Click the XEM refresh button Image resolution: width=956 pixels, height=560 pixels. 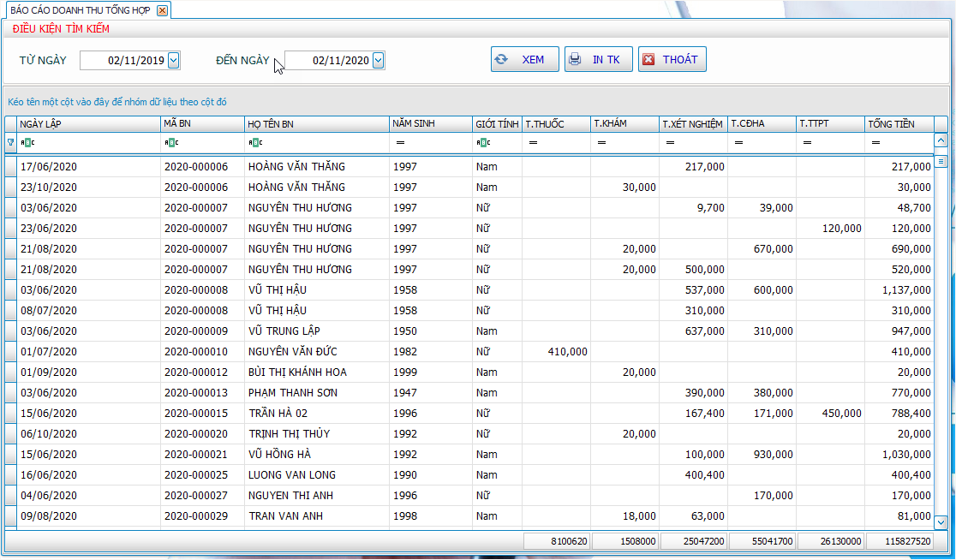[525, 60]
